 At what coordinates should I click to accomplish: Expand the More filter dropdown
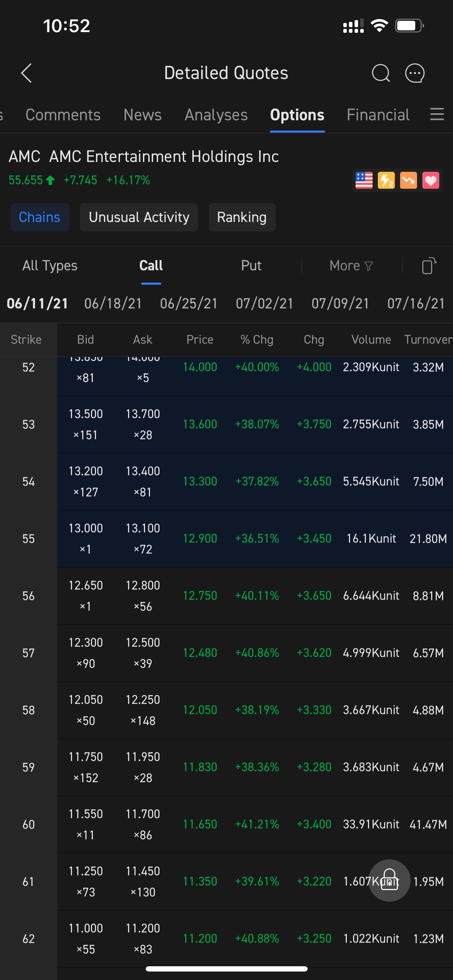(x=351, y=266)
